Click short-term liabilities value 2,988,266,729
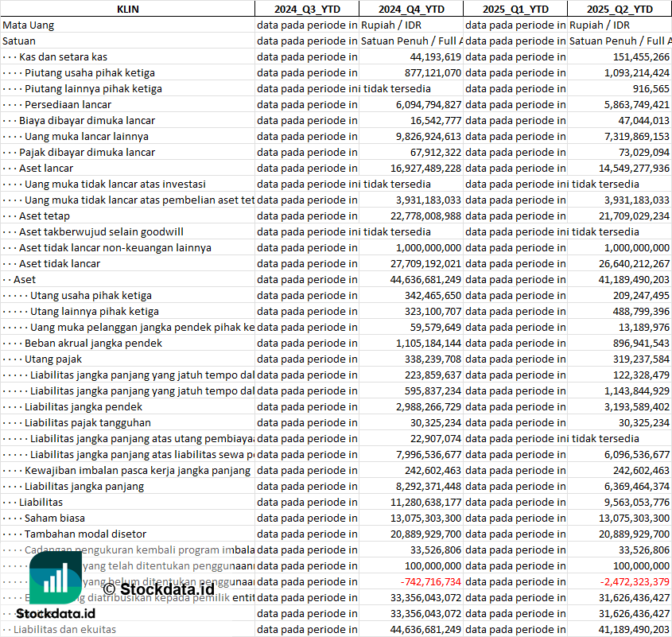This screenshot has width=672, height=637. (x=429, y=407)
